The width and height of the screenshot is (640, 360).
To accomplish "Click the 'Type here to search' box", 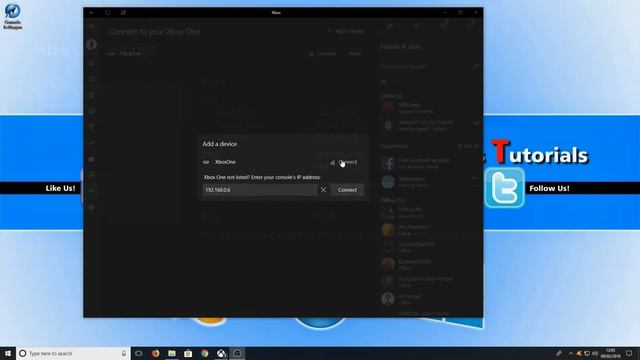I will [73, 353].
